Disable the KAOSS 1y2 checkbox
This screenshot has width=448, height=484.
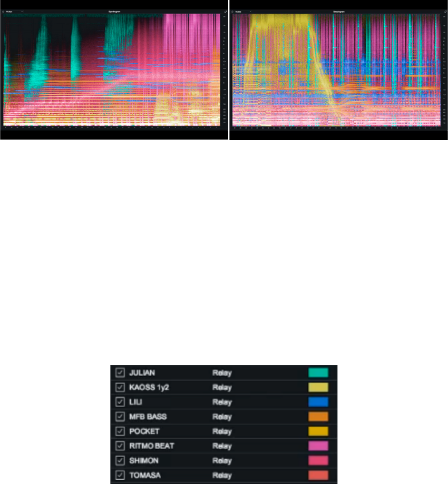(x=120, y=388)
